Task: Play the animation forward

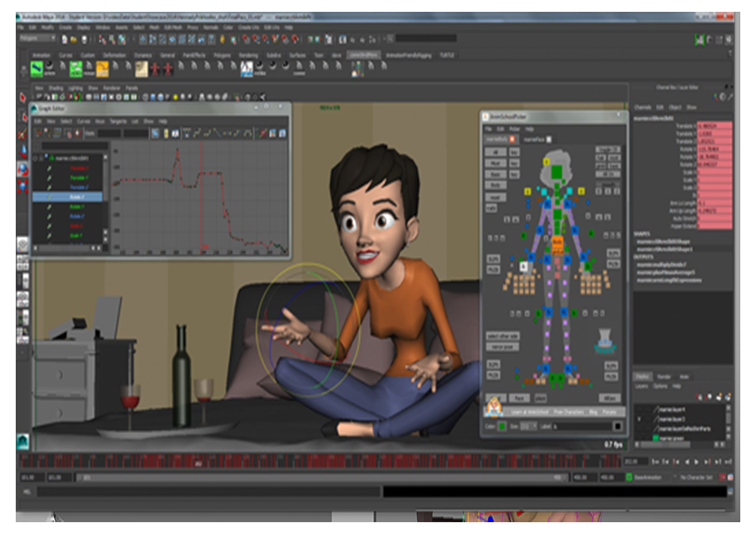Action: pyautogui.click(x=696, y=462)
